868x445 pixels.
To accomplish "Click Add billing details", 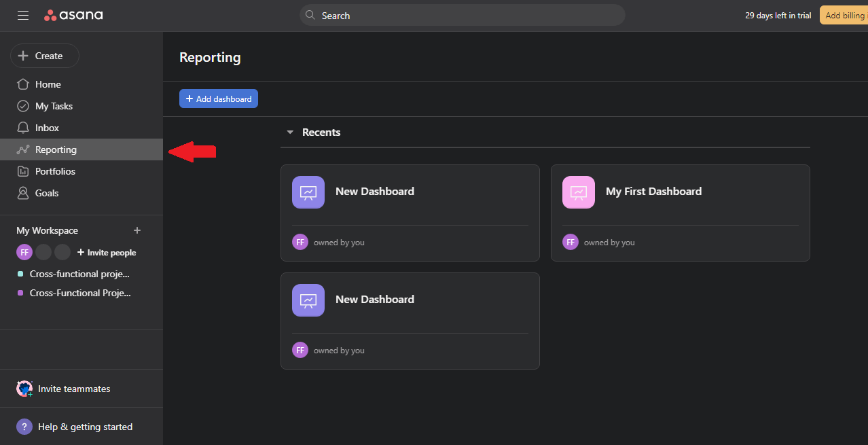I will tap(845, 14).
